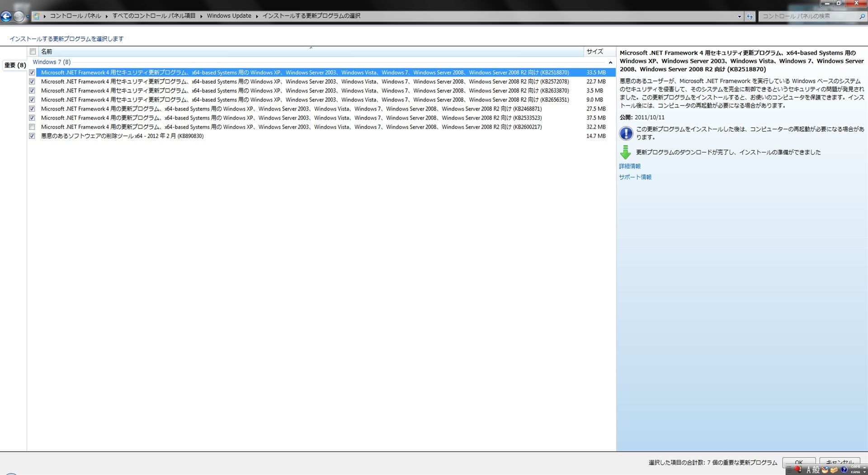Click the 33.5 MB size value
The height and width of the screenshot is (475, 868).
(596, 72)
